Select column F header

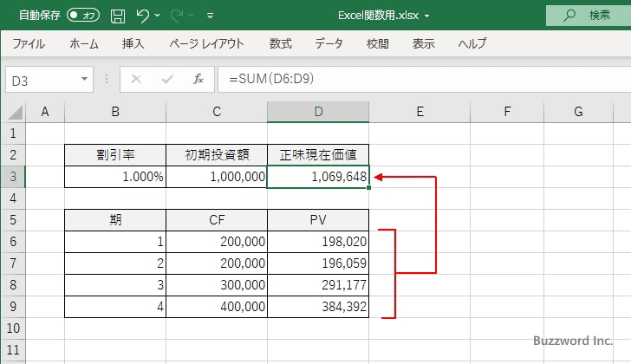point(507,112)
